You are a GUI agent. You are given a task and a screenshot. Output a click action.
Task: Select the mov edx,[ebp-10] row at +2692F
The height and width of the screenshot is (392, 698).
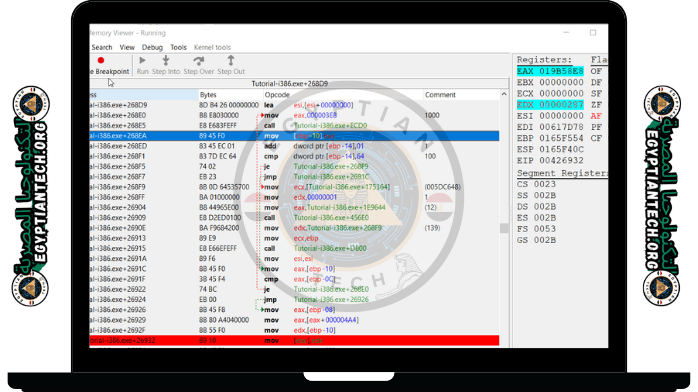[294, 330]
